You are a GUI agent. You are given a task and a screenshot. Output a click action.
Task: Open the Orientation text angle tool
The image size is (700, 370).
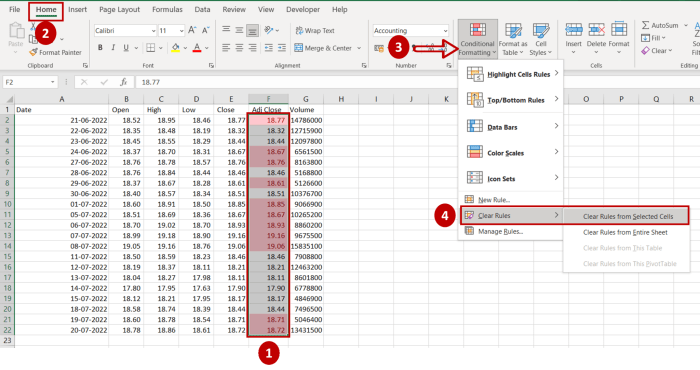(269, 30)
